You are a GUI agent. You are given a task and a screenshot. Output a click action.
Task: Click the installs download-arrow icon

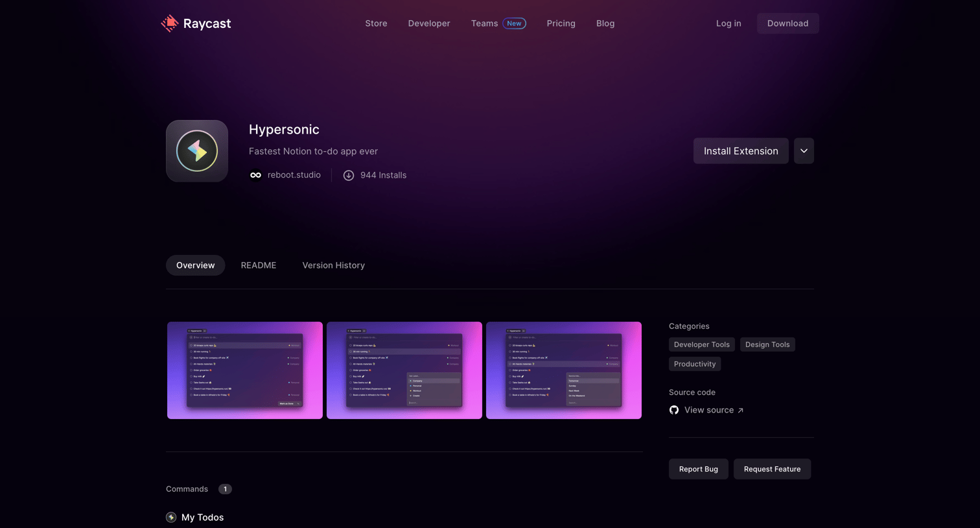click(x=349, y=175)
